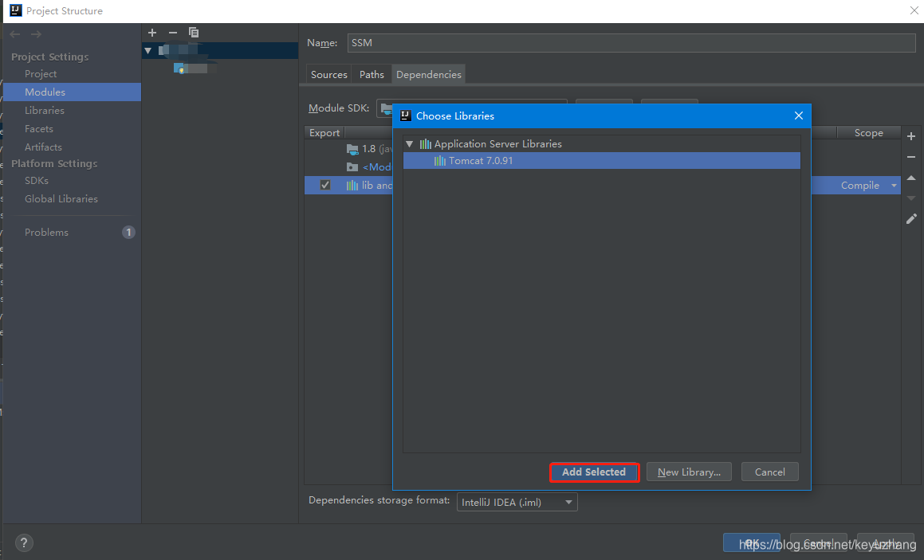Switch to the Dependencies tab
924x560 pixels.
click(428, 74)
